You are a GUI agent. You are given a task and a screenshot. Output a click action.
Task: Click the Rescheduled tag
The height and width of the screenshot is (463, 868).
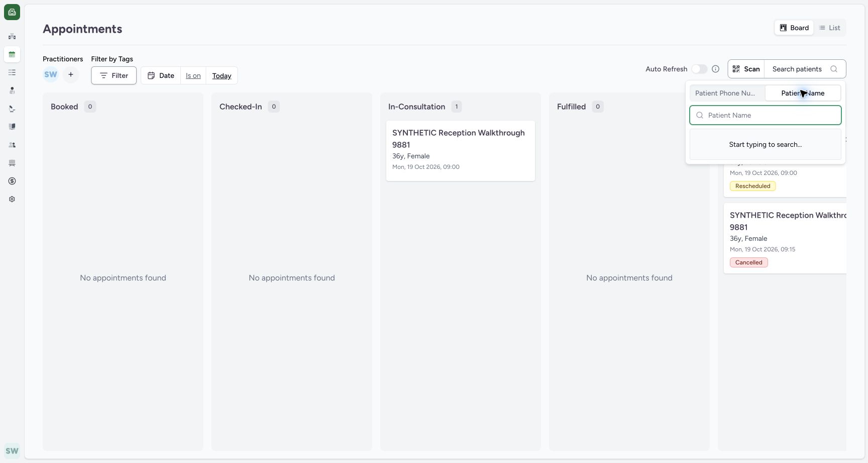pos(752,186)
